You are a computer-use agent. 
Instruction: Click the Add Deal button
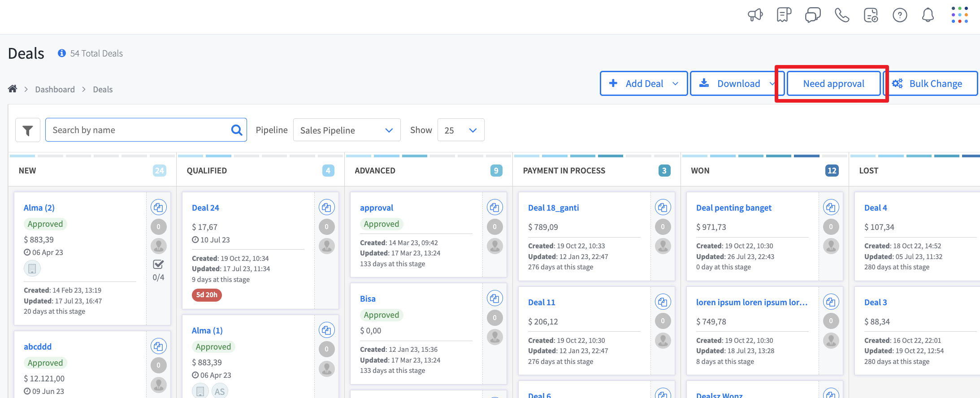644,84
